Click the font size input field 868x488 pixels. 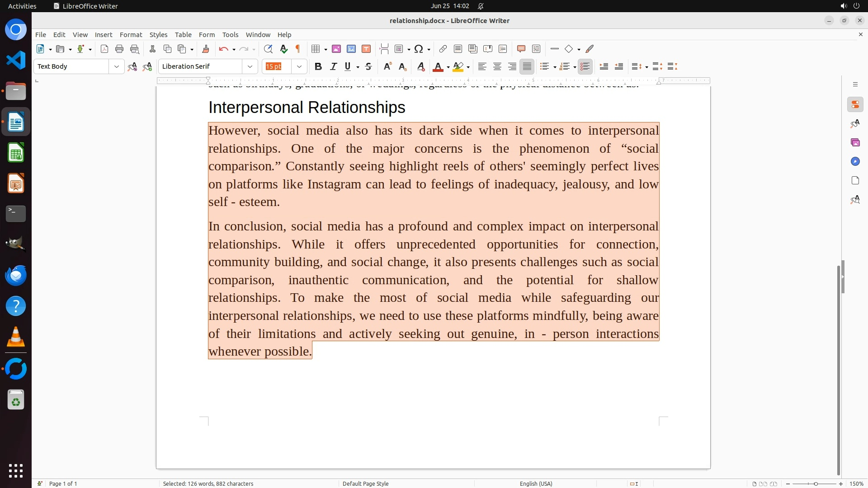pyautogui.click(x=277, y=66)
